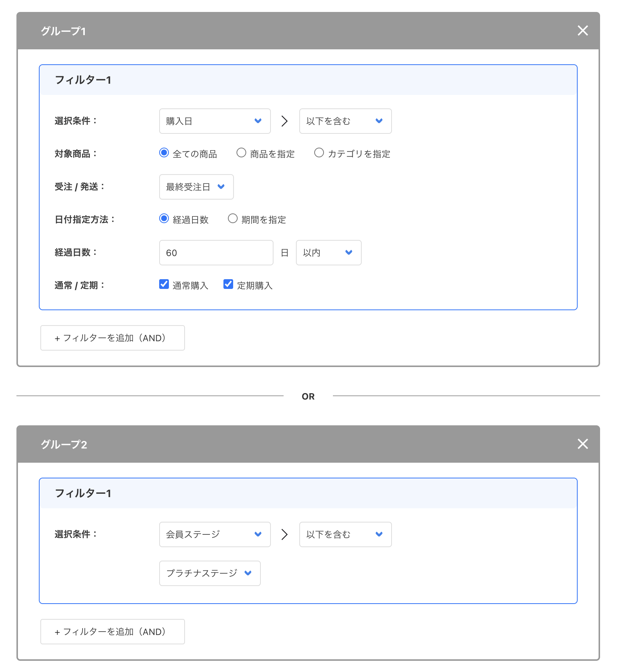Select the 期間を指定 radio option
The height and width of the screenshot is (672, 618).
tap(232, 219)
